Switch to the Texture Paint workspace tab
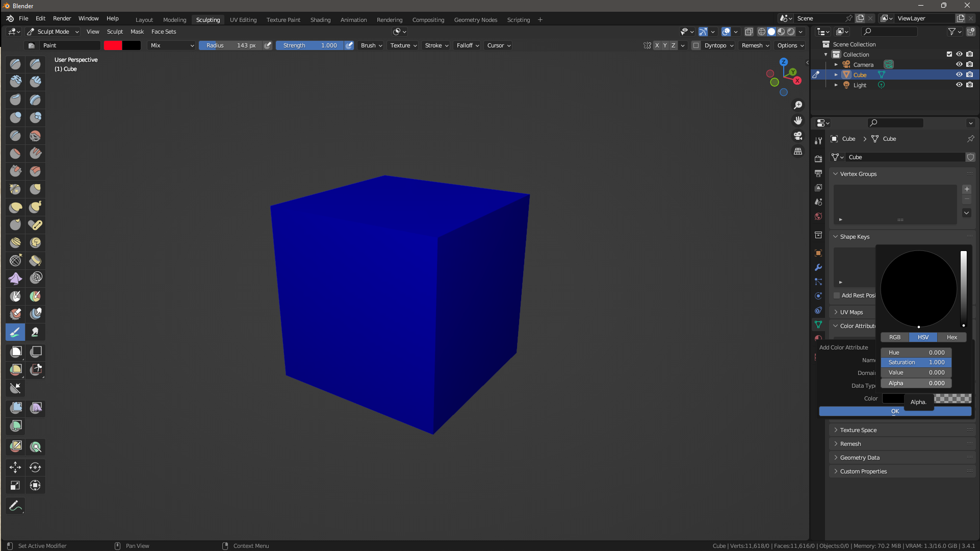This screenshot has width=980, height=551. [x=283, y=20]
